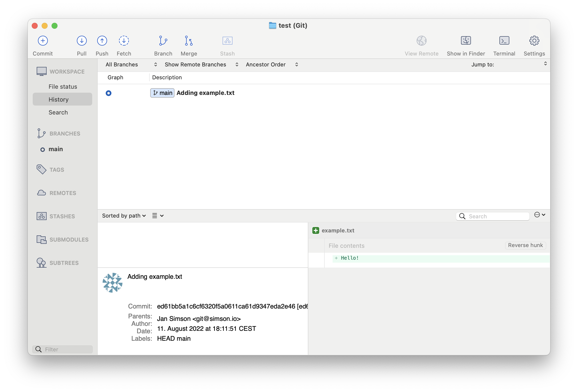The width and height of the screenshot is (578, 392).
Task: Open the Search workspace view
Action: click(58, 112)
